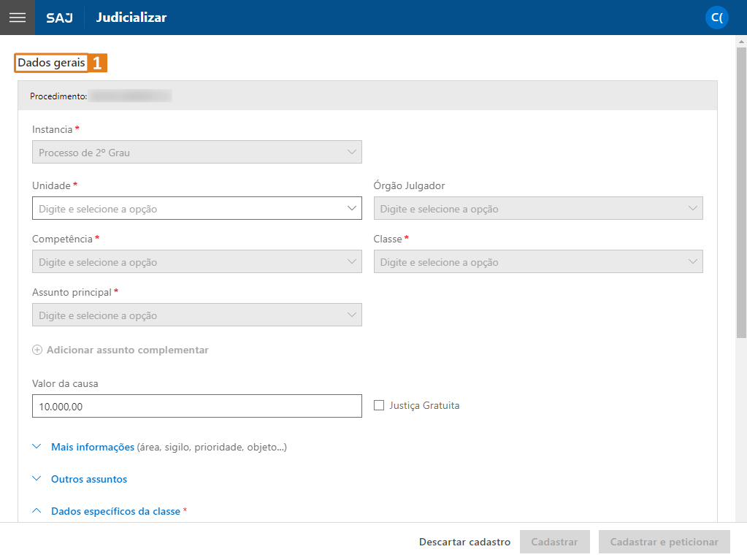Expand the Mais informações section

[93, 447]
